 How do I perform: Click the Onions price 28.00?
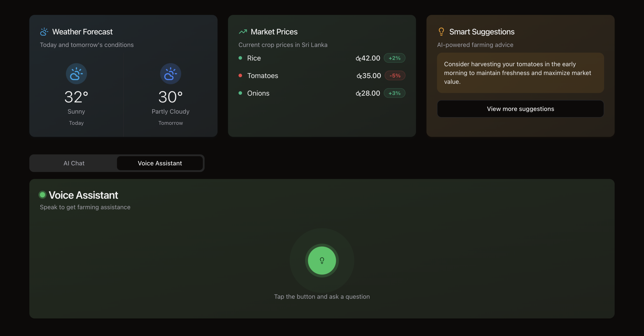[368, 93]
